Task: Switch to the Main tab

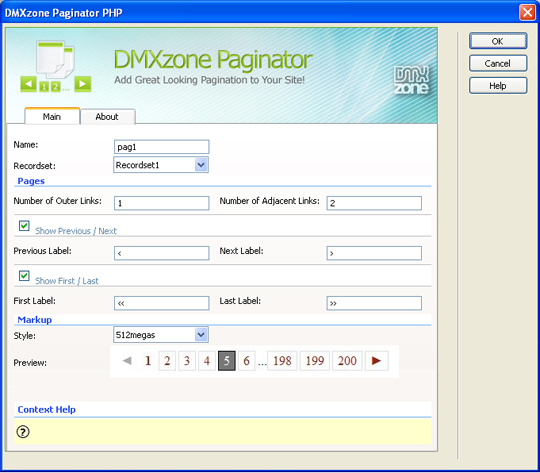Action: (52, 116)
